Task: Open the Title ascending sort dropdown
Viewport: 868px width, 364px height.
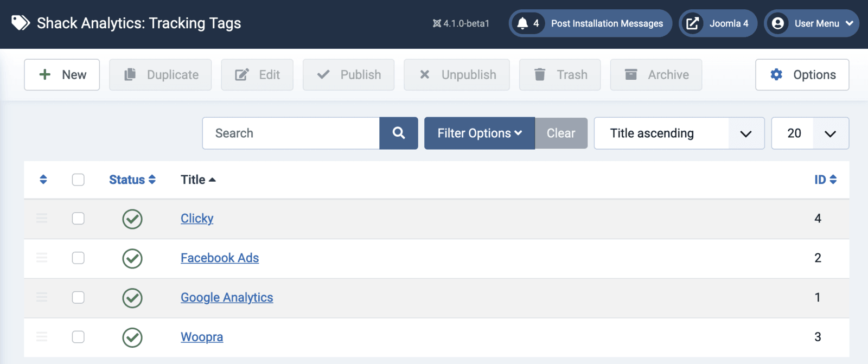Action: coord(679,133)
